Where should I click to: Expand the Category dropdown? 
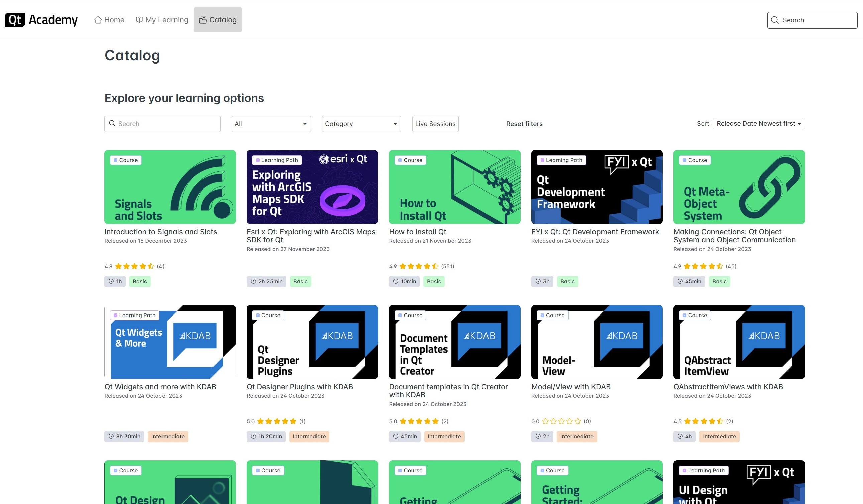tap(361, 124)
